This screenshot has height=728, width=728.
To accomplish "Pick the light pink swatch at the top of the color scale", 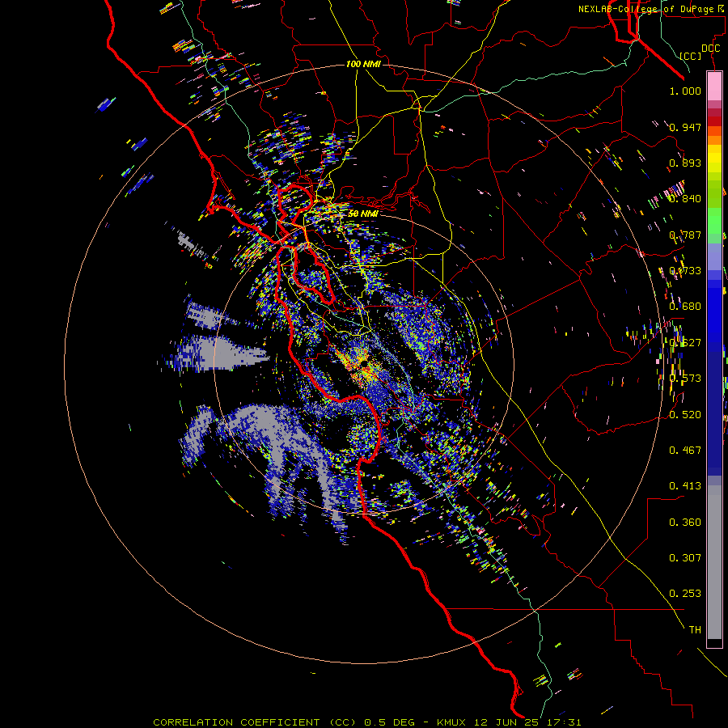I will click(714, 87).
